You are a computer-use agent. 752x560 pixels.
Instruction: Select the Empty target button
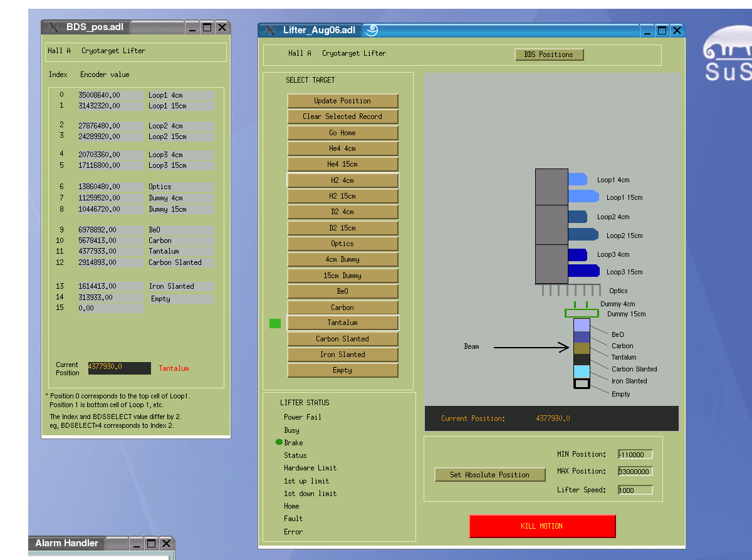(x=343, y=370)
